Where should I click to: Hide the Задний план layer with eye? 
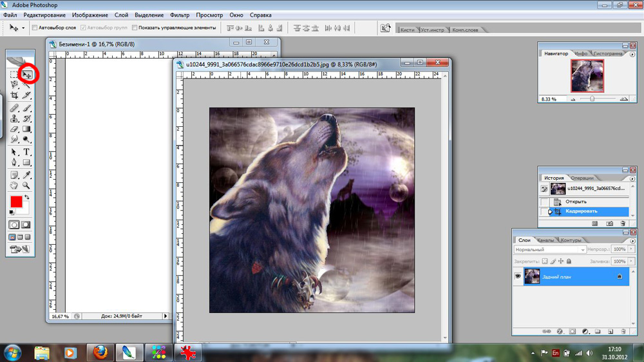(518, 276)
